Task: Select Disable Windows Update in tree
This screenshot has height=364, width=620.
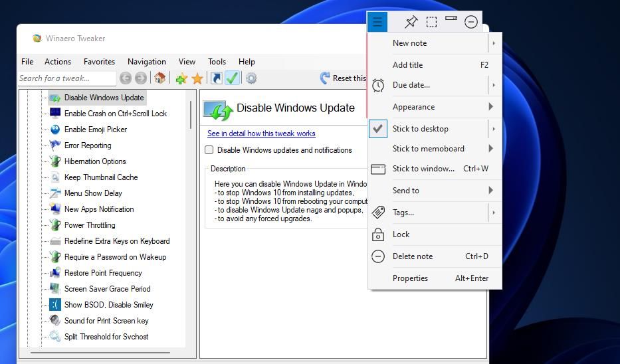Action: [104, 98]
